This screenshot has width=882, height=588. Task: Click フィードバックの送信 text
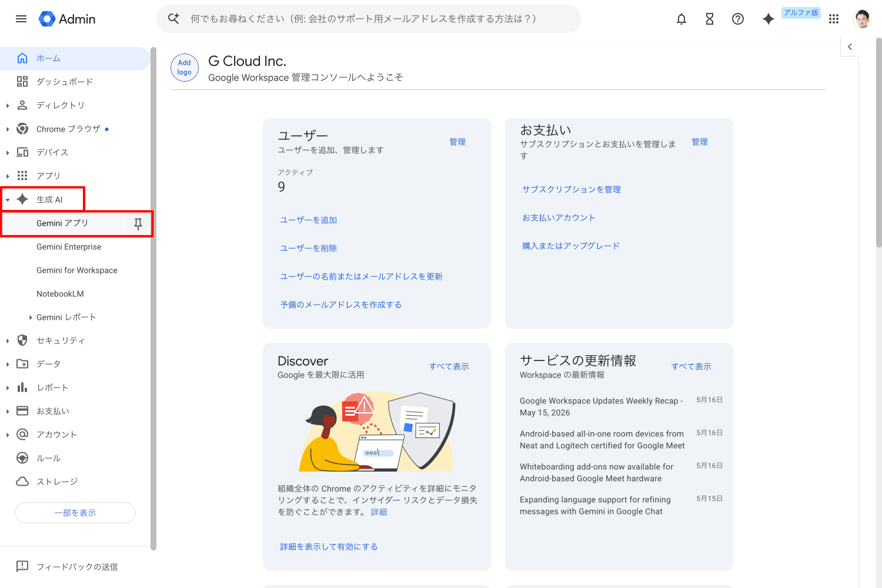(77, 567)
